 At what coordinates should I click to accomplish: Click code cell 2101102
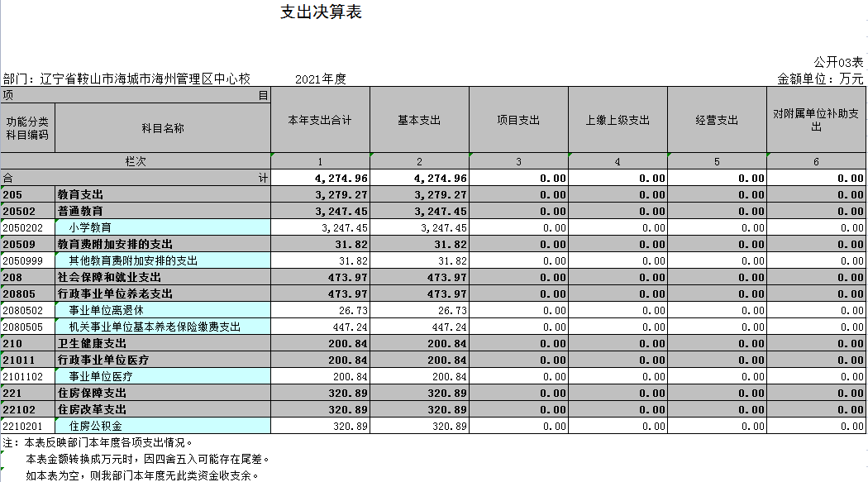point(27,377)
